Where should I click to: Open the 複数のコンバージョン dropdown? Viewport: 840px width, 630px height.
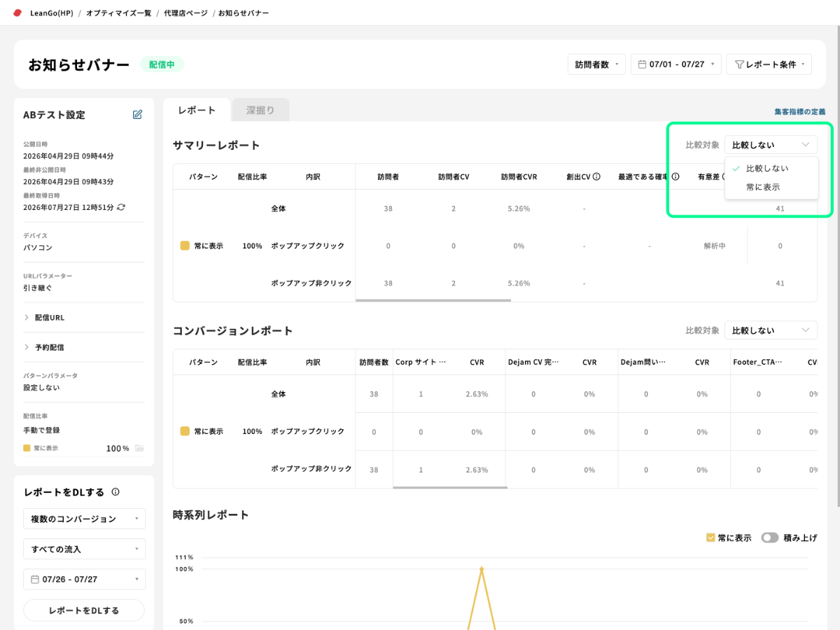(x=84, y=519)
